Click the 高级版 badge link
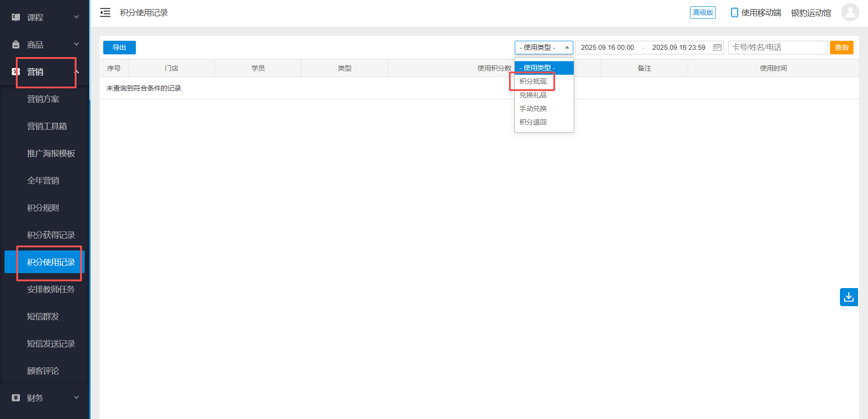Screen dimensions: 868x419 [x=703, y=13]
